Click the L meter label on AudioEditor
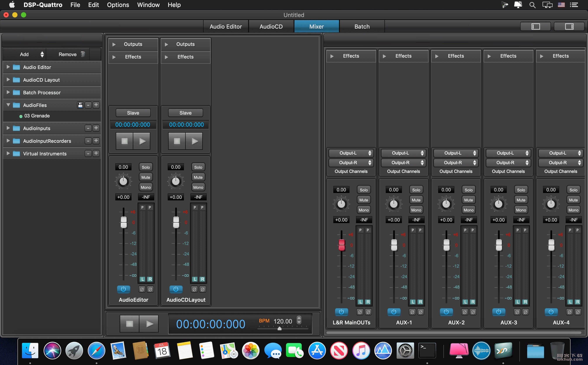This screenshot has width=588, height=365. (x=142, y=279)
